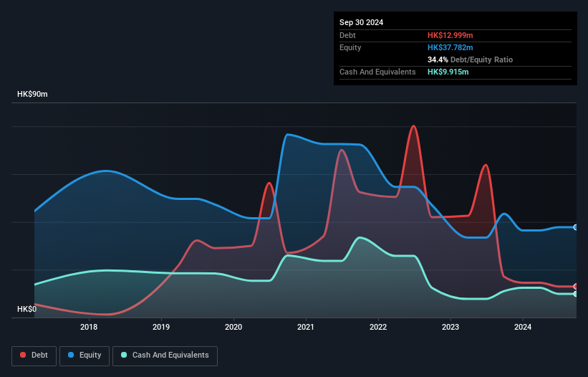Click Cash And Equivalents label in tooltip
This screenshot has height=377, width=588.
(377, 72)
